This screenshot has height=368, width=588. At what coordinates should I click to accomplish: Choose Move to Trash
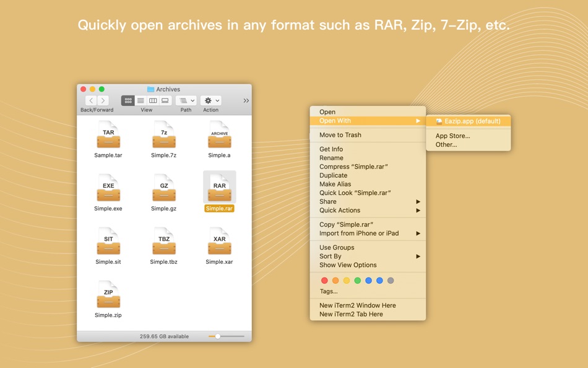[x=368, y=135]
